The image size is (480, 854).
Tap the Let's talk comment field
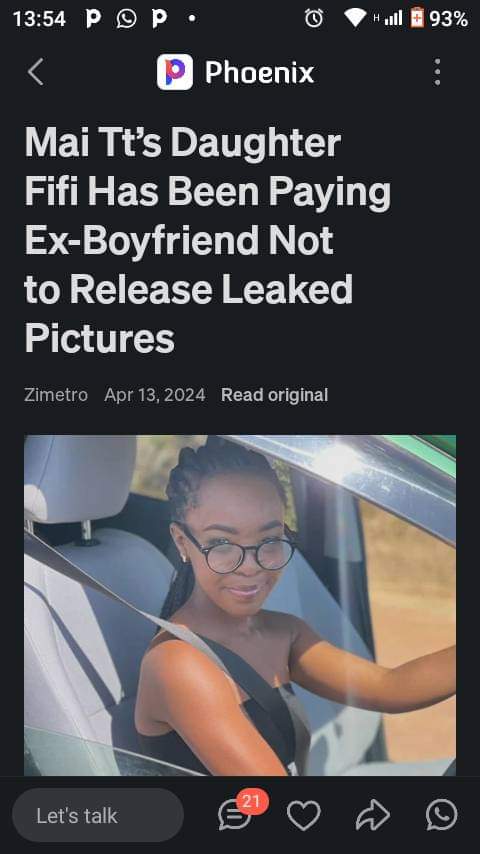tap(98, 815)
